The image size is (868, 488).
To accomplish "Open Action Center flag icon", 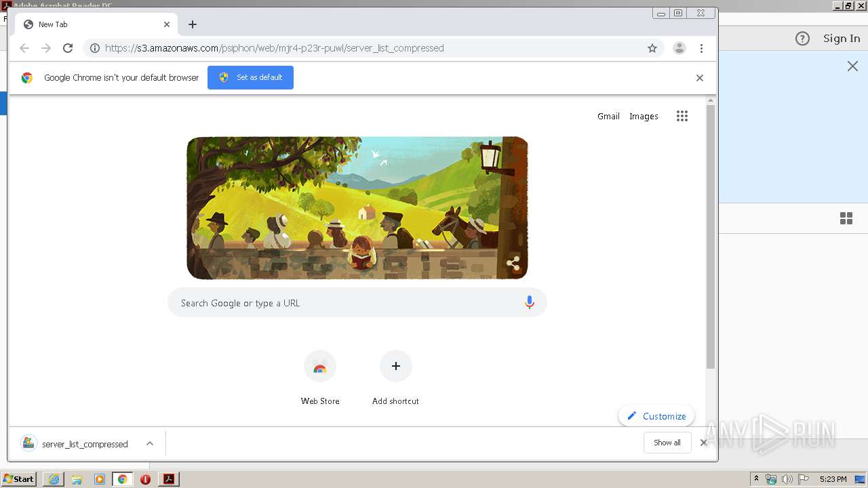I will [x=804, y=479].
